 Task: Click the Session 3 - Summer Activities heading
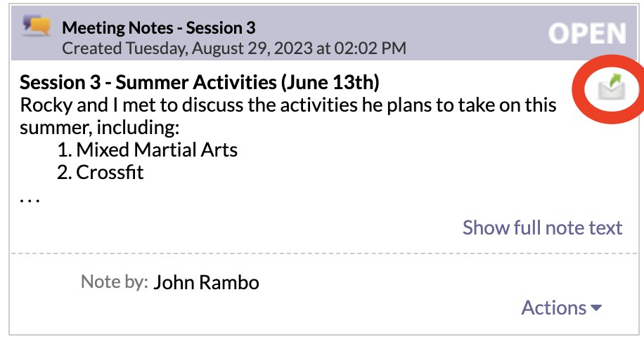click(200, 82)
